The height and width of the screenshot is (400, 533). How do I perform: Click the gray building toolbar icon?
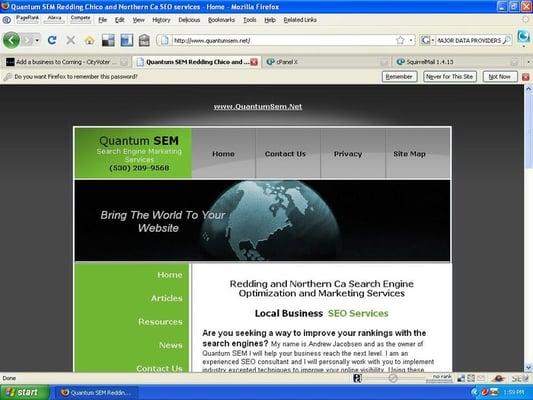(144, 40)
